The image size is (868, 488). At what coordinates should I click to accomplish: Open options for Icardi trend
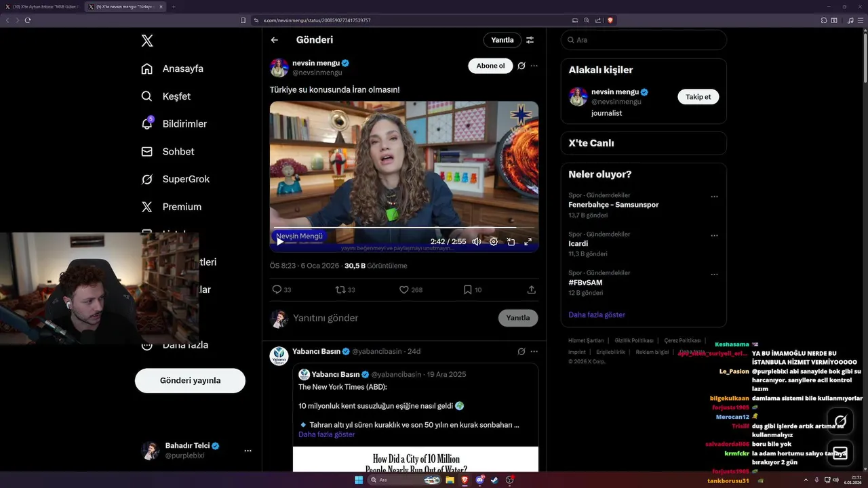714,236
